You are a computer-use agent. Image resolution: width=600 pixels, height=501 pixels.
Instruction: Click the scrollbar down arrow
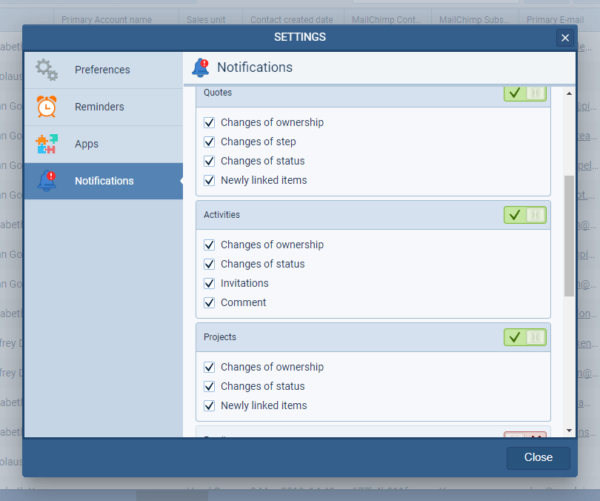point(569,431)
